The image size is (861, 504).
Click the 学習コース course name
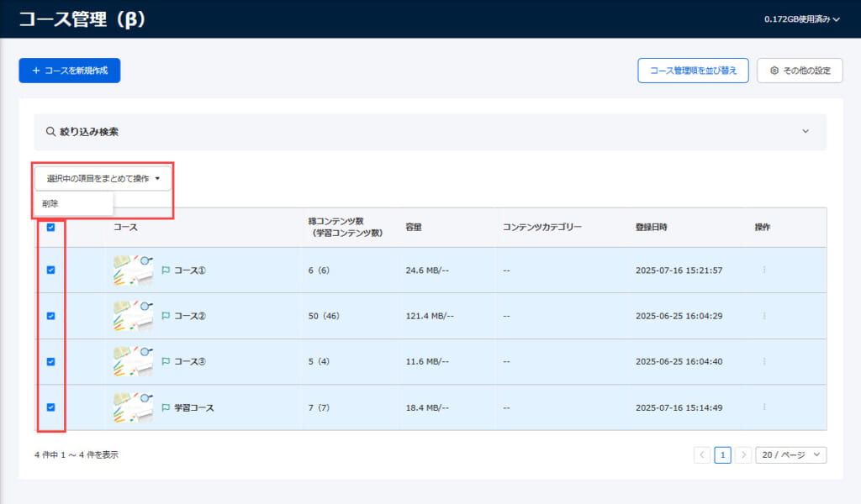tap(194, 407)
